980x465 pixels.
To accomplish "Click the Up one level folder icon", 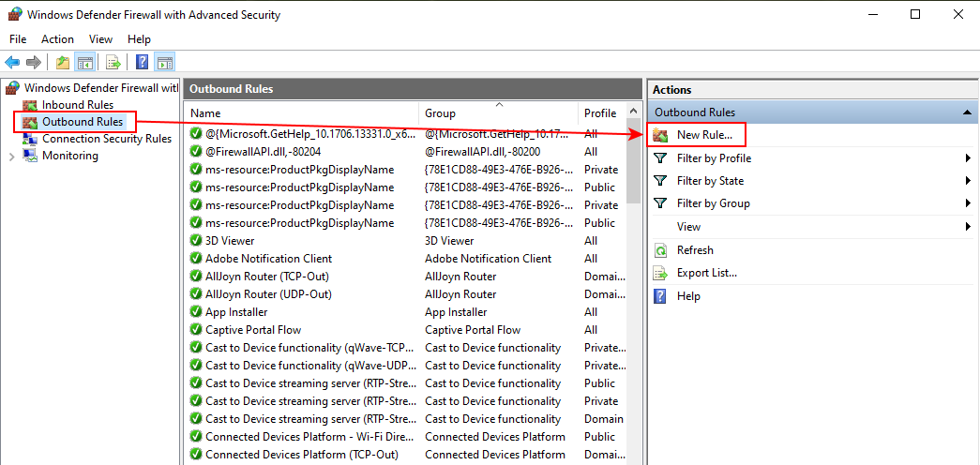I will (x=63, y=62).
